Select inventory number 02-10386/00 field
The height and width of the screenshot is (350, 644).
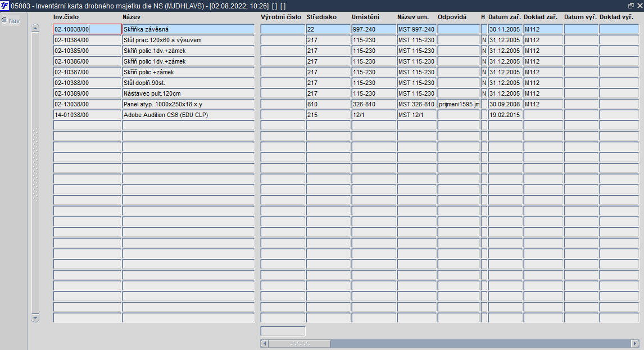coord(88,61)
